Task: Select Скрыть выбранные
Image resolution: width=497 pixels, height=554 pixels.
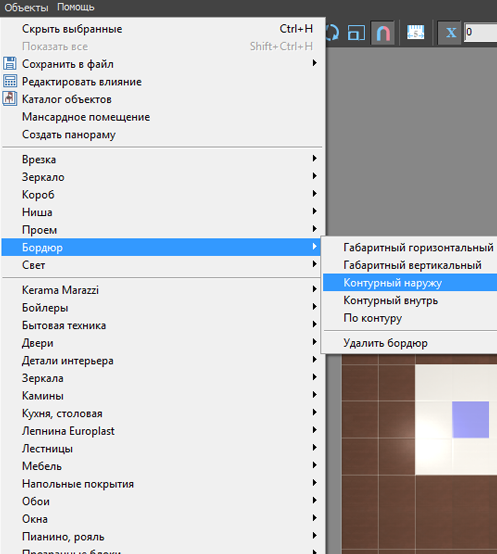Action: click(x=162, y=29)
